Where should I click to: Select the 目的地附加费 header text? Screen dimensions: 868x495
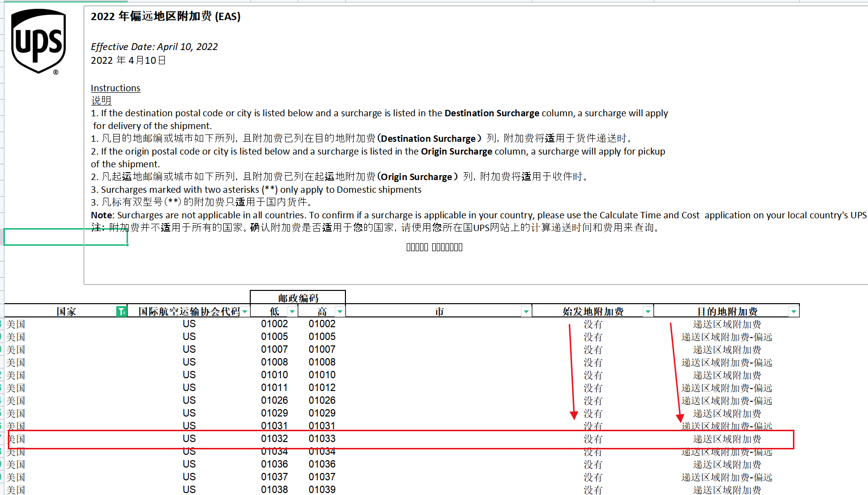click(x=727, y=312)
